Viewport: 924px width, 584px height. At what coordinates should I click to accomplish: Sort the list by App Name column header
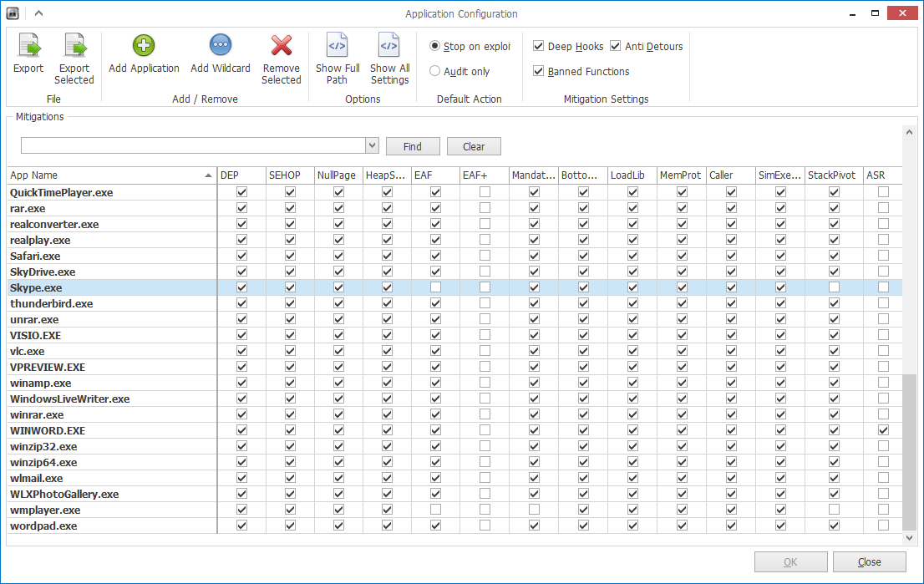point(109,175)
